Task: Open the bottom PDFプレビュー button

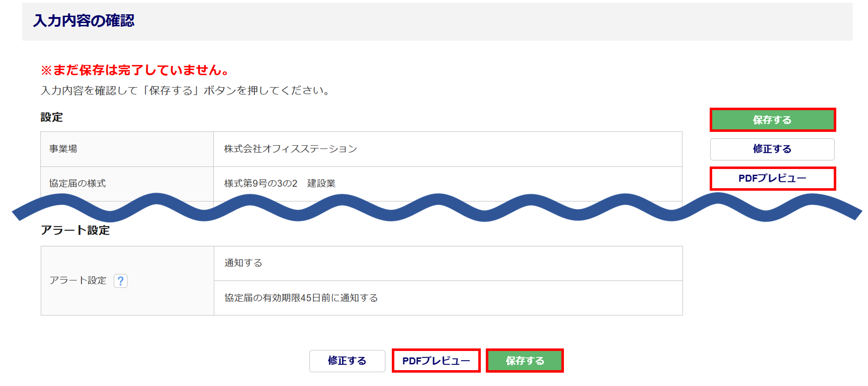Action: click(436, 361)
